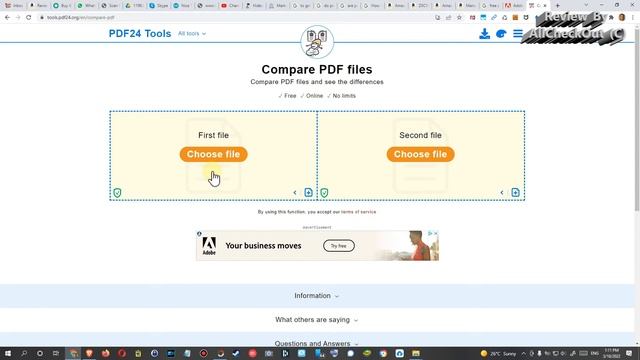Launch Brave browser from taskbar
Viewport: 640px width, 360px height.
coord(89,353)
